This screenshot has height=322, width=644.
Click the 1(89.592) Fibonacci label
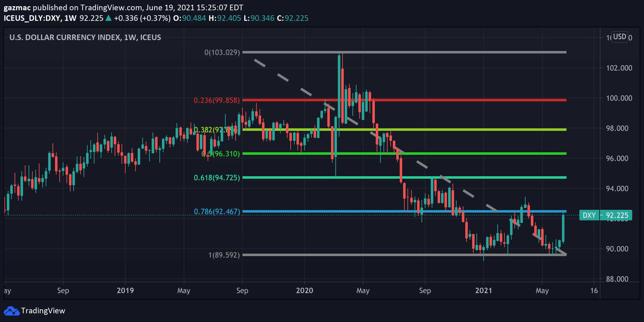[224, 255]
